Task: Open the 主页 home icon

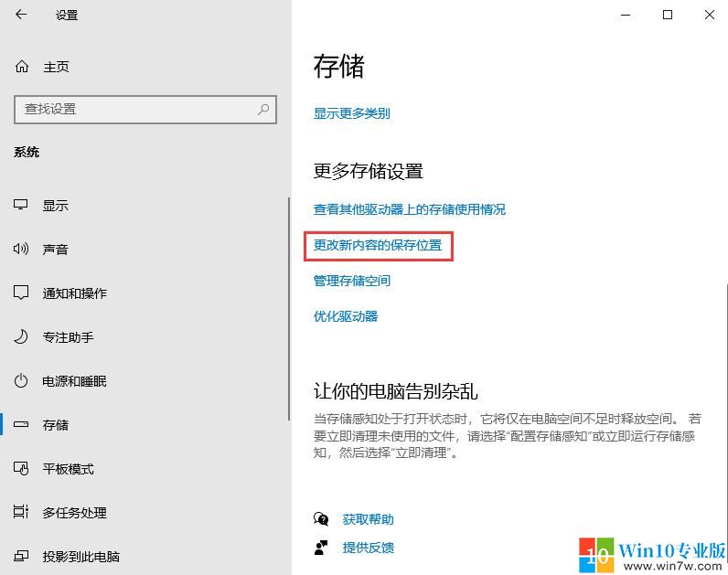Action: coord(22,67)
